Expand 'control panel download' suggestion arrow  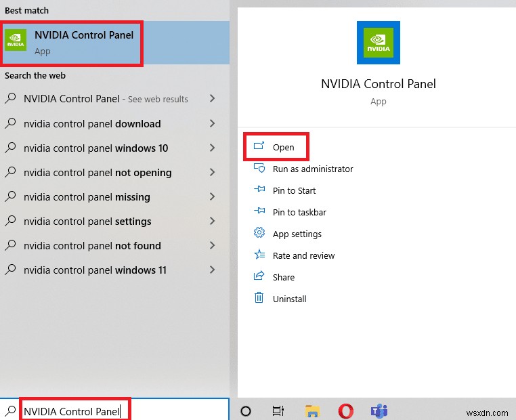(212, 123)
